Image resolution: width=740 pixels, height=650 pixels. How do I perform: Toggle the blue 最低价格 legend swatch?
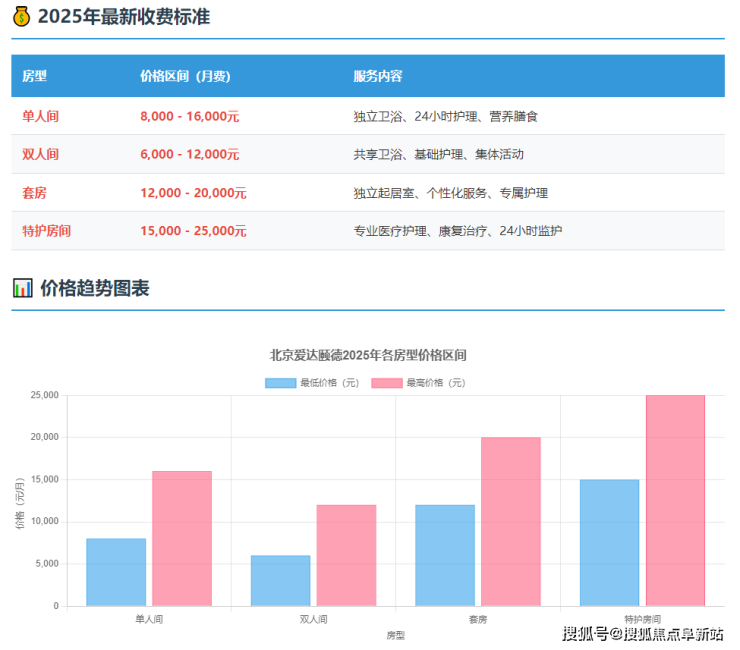tap(280, 383)
